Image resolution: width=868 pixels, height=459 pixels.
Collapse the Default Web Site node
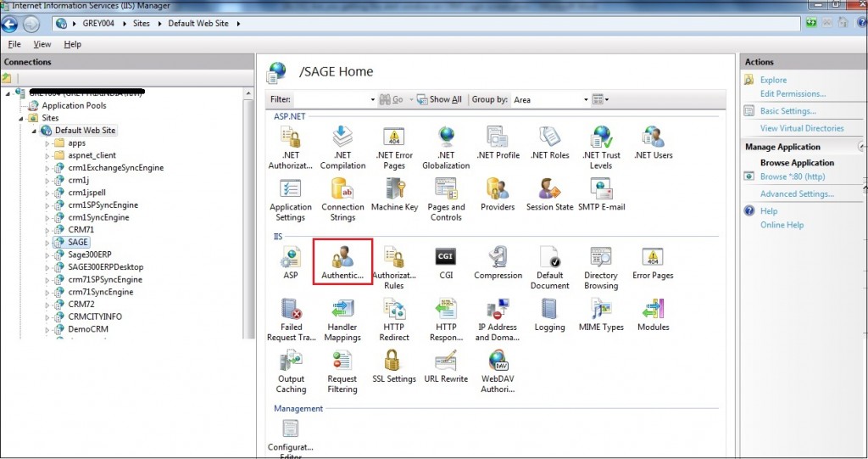pos(34,131)
